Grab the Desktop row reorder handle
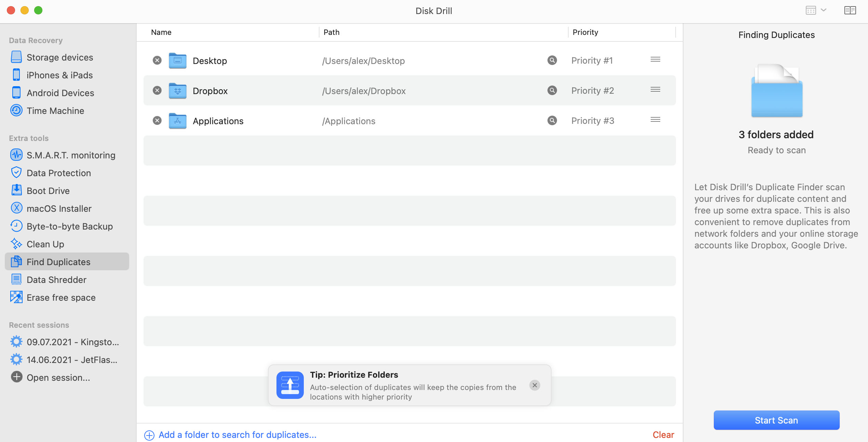Viewport: 868px width, 442px height. tap(655, 60)
